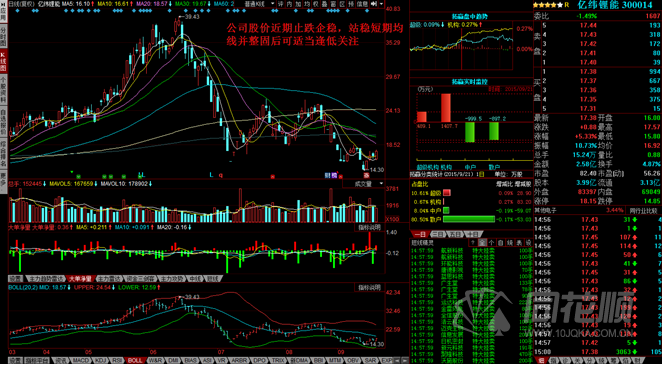Open the 评 toolbar icon
The image size is (663, 365).
tap(281, 4)
